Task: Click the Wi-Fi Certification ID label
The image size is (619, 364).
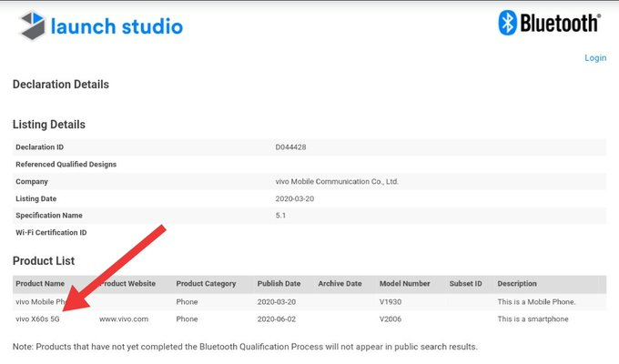Action: 51,233
